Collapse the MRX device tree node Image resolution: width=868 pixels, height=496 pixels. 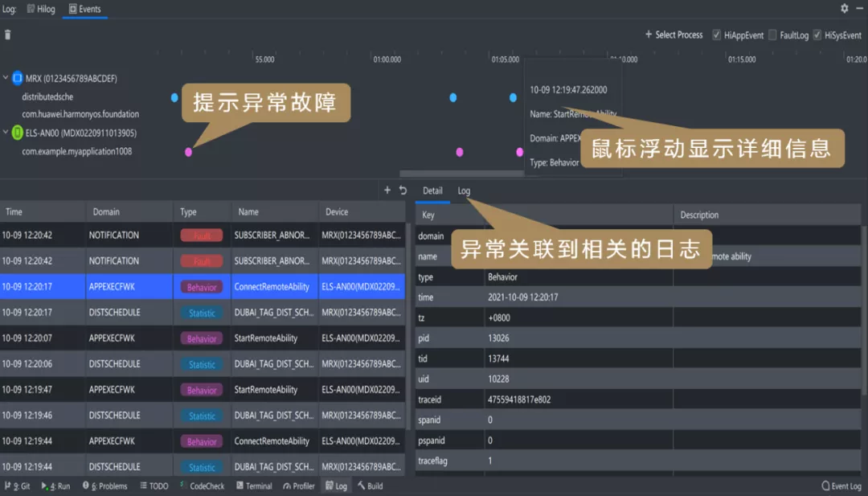click(x=6, y=77)
